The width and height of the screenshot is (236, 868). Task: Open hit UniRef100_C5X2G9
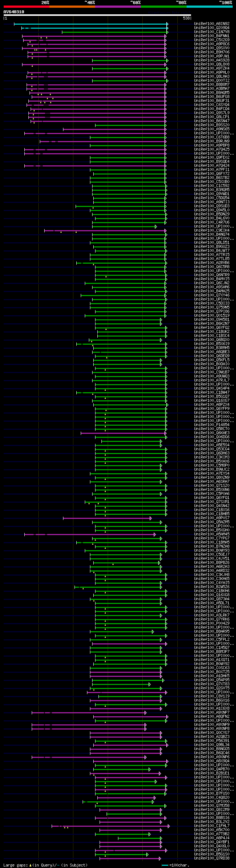212,40
